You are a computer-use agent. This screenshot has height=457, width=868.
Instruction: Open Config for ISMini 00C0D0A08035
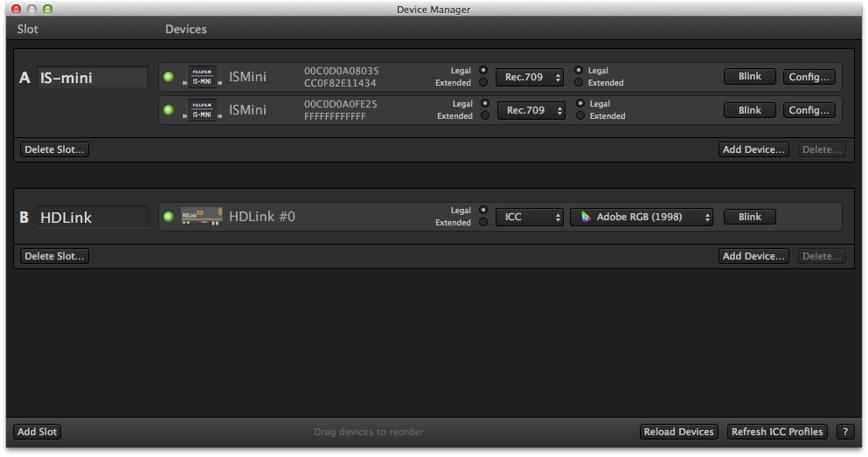809,77
